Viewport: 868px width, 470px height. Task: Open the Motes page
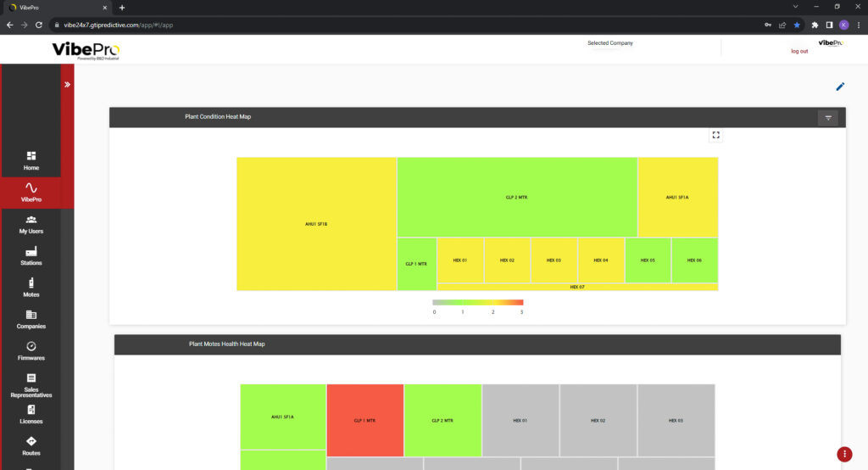tap(31, 288)
